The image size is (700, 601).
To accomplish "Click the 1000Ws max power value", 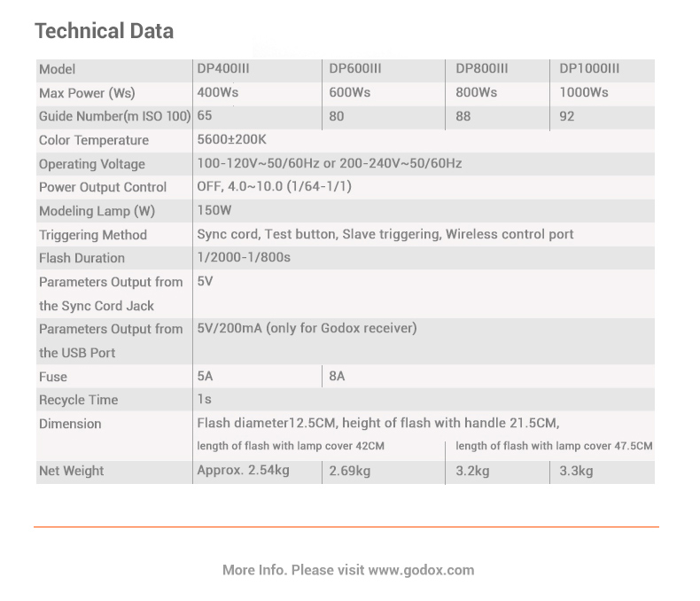I will tap(584, 93).
